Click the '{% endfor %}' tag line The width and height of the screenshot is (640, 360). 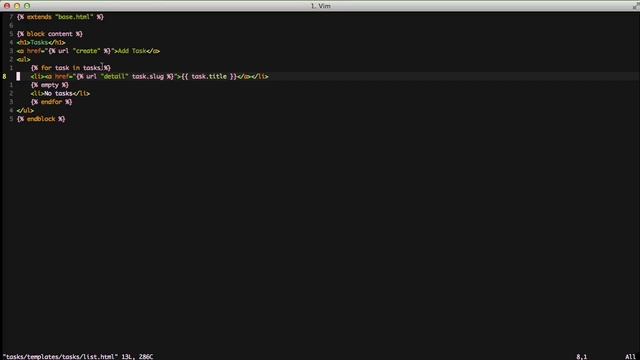51,102
